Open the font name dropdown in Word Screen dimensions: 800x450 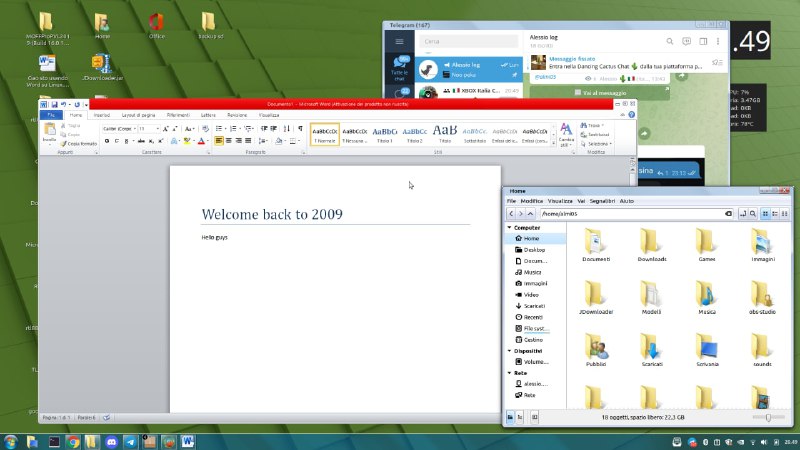(x=133, y=129)
